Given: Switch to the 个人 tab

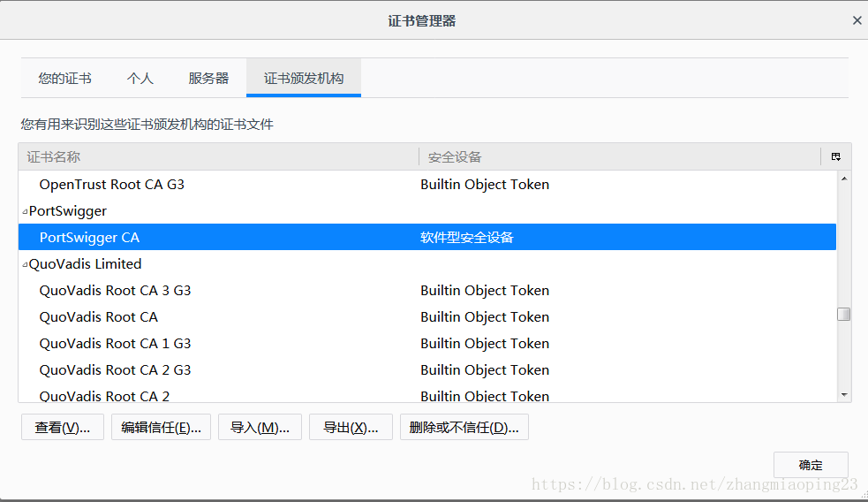Looking at the screenshot, I should point(140,78).
